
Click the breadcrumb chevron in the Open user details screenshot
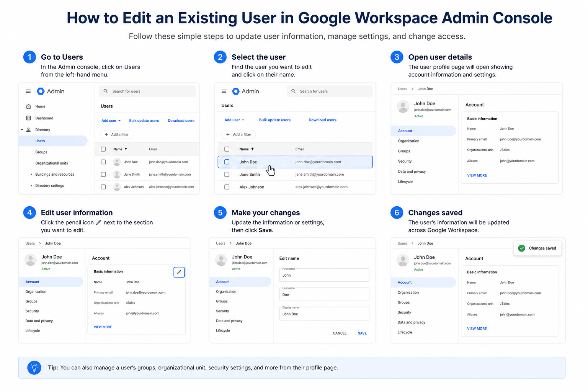point(412,89)
